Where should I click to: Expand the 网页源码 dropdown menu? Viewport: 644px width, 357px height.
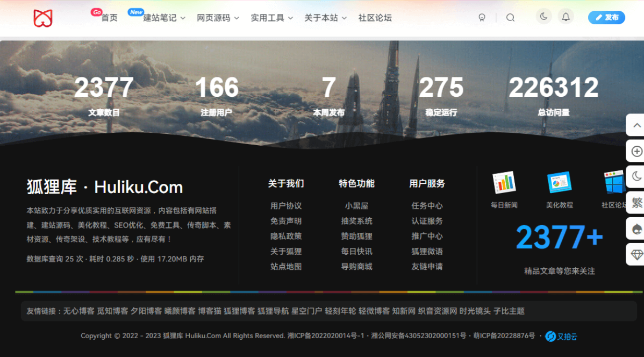(x=218, y=18)
